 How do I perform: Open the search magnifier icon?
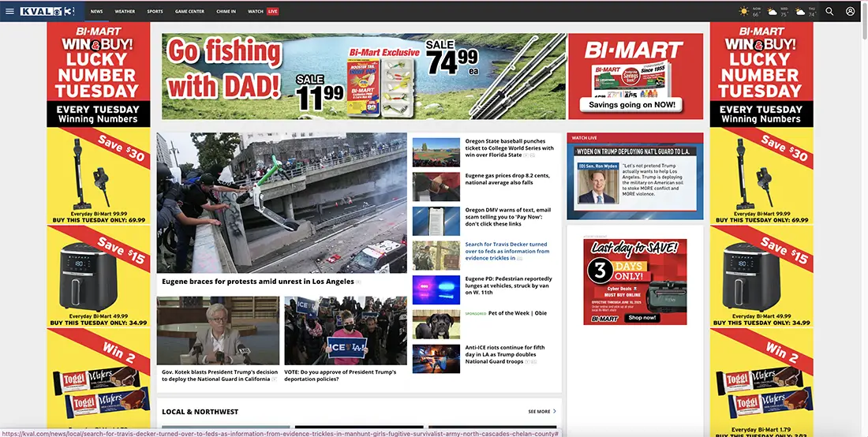(x=829, y=11)
